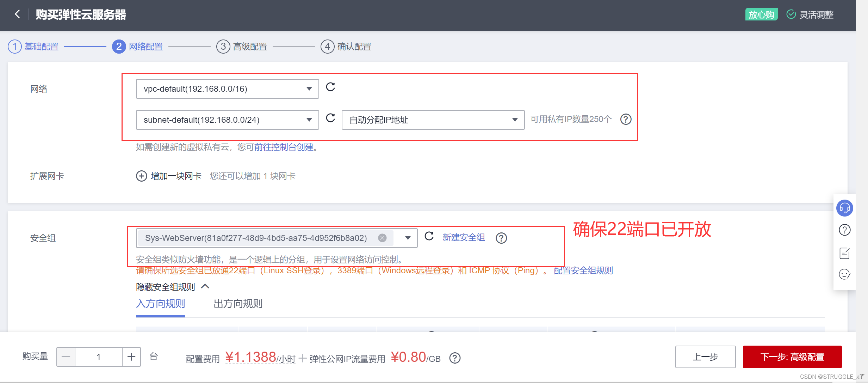Refresh the security group list

pos(429,236)
